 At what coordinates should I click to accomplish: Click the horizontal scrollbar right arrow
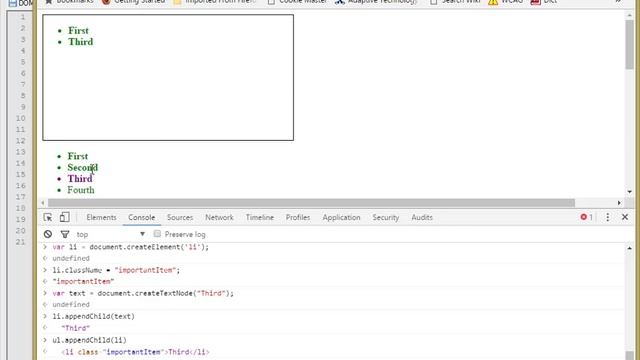coord(619,203)
